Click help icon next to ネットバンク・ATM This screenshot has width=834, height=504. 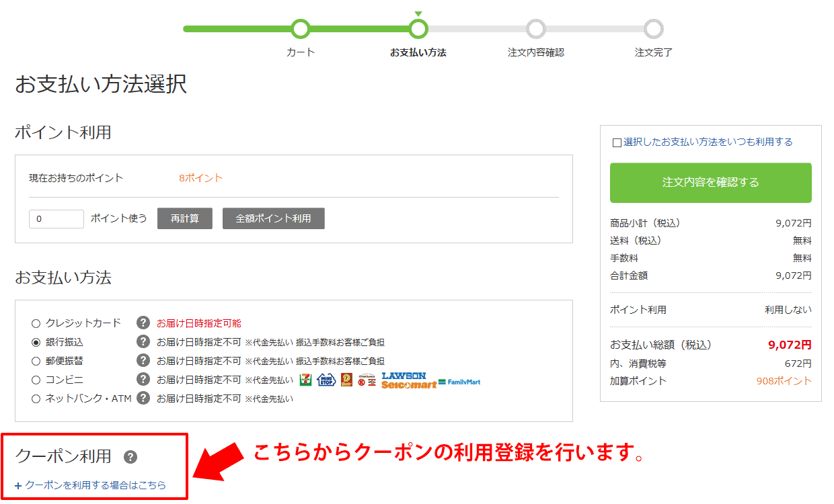[143, 398]
